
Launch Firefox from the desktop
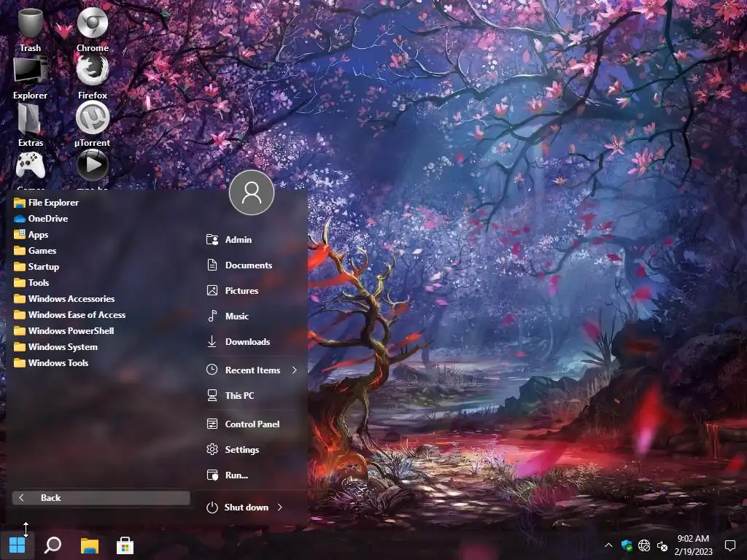point(93,76)
